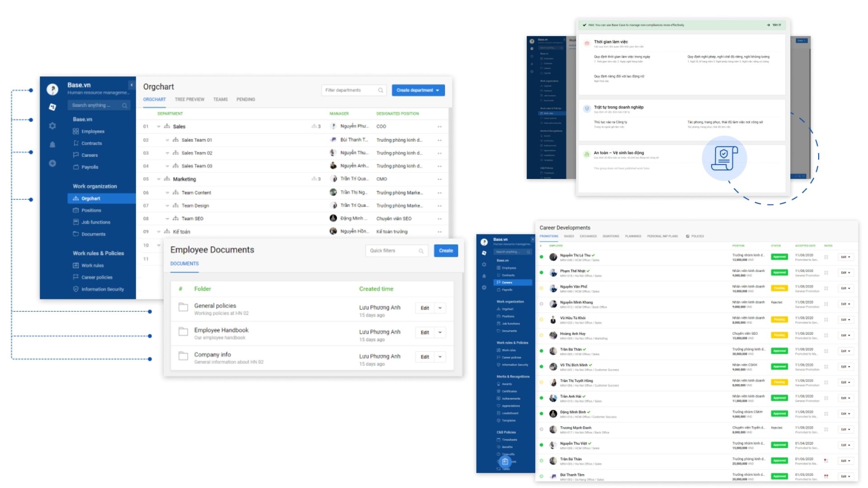Switch to PLANNINGS tab in Career Developments
Viewport: 868px width, 488px height.
click(633, 236)
